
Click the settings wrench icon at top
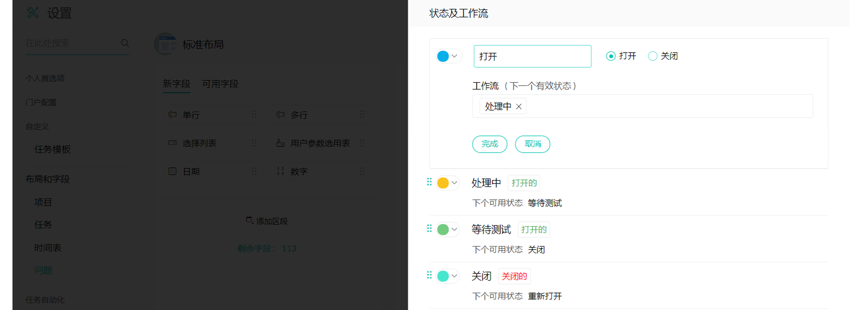tap(33, 13)
